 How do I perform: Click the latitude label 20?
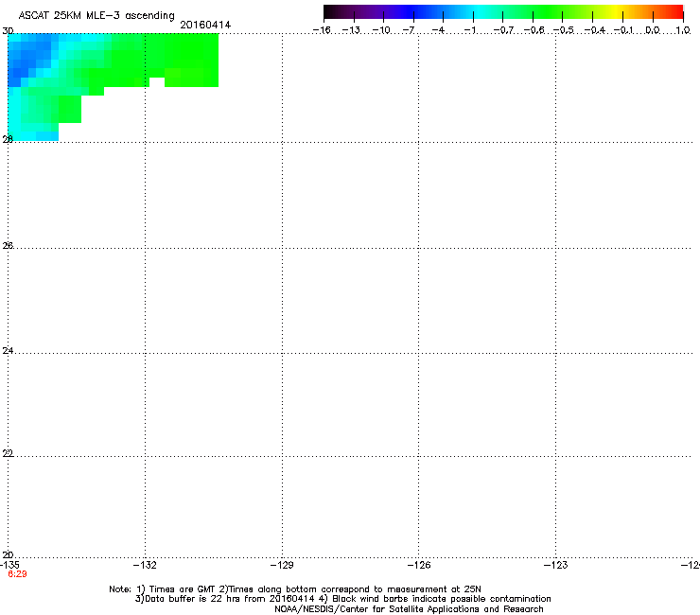point(8,554)
